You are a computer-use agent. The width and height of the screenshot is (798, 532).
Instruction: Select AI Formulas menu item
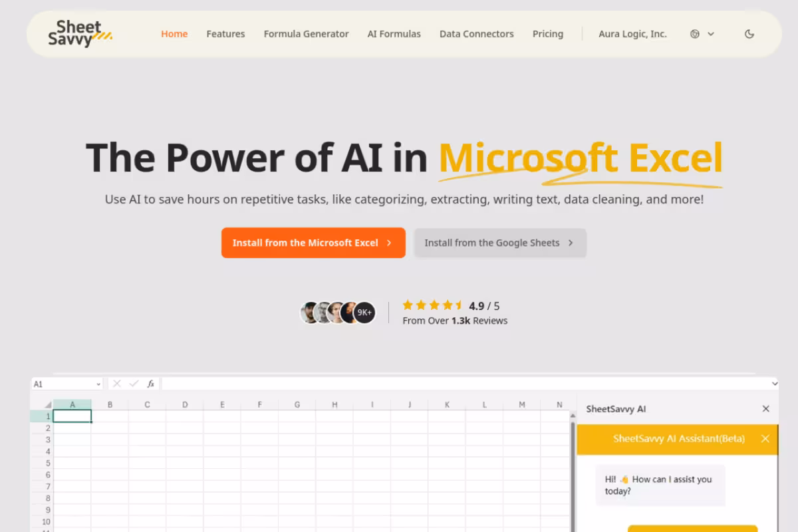click(x=394, y=34)
